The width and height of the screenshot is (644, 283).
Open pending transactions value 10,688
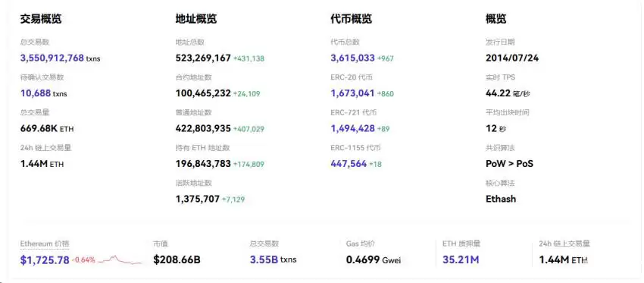point(36,93)
